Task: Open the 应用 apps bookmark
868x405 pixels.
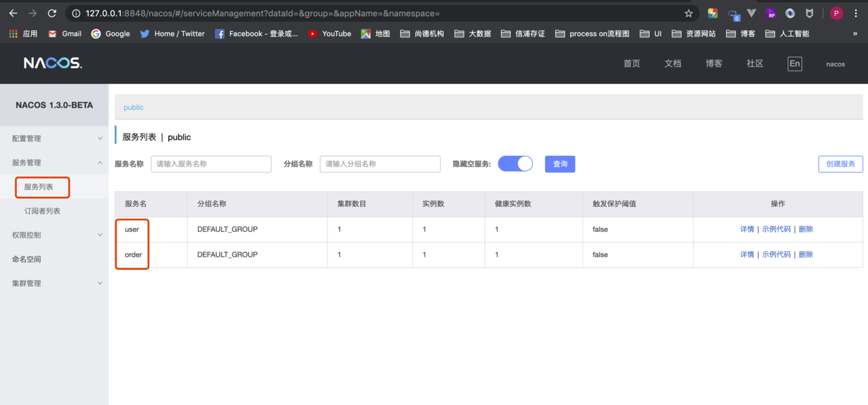Action: point(22,33)
